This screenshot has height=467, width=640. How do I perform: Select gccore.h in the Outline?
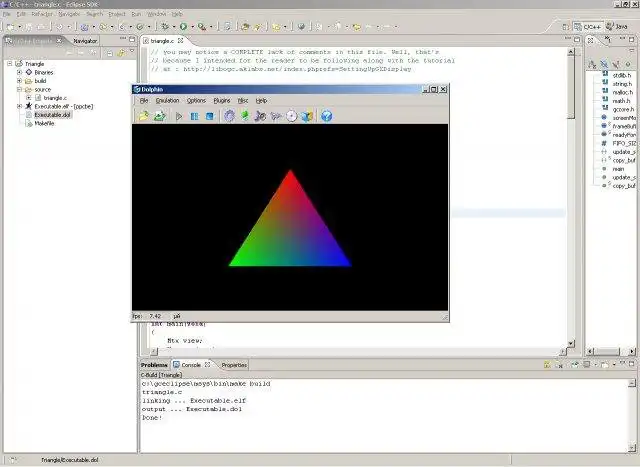623,109
